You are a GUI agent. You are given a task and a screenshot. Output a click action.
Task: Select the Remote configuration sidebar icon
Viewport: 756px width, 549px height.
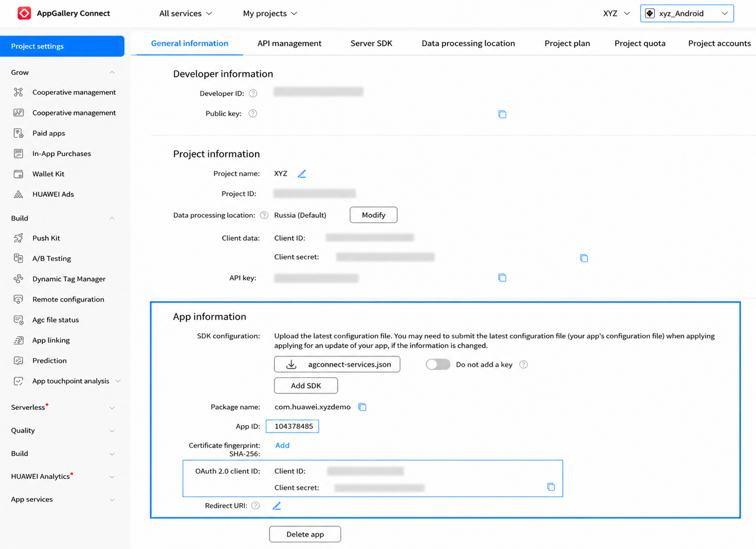point(19,299)
